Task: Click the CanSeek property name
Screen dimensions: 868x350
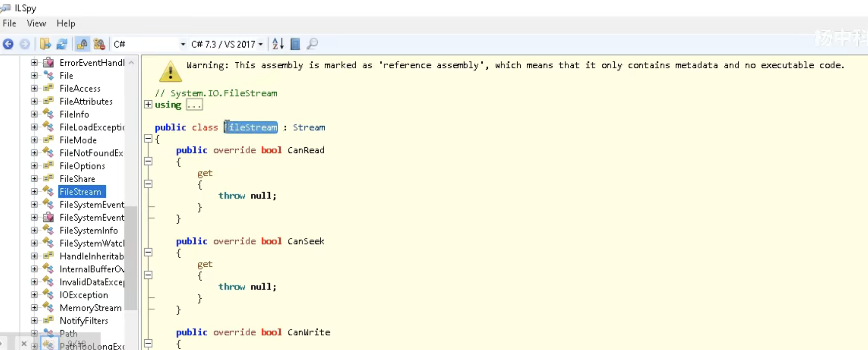Action: coord(306,241)
